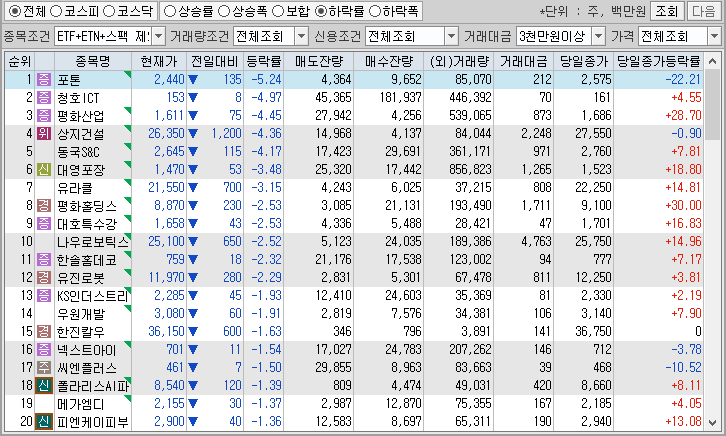
Task: Select the 우원개발 stock name
Action: tap(81, 314)
